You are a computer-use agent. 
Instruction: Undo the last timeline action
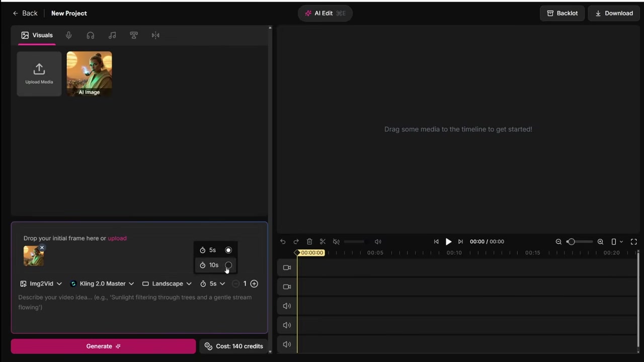283,242
